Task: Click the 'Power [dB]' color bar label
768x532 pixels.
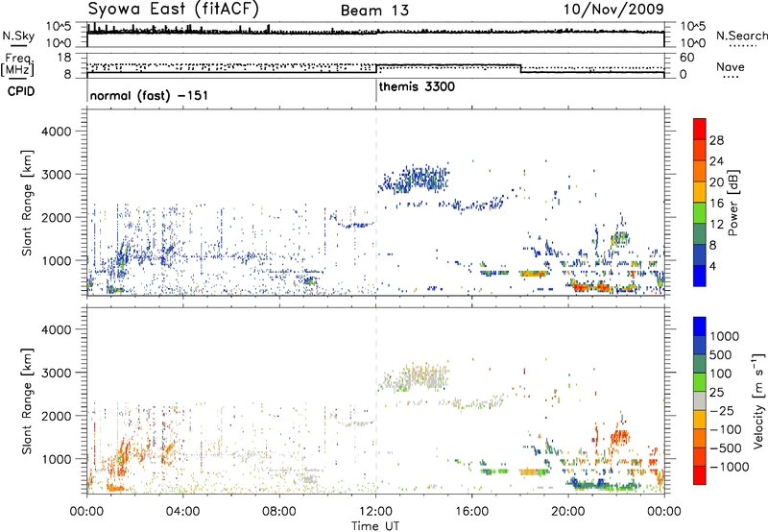Action: [732, 203]
